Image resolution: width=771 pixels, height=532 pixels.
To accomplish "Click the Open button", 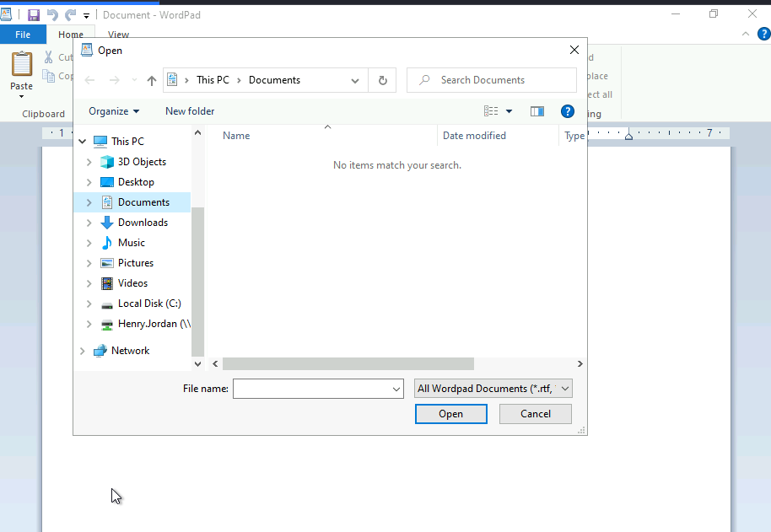I will point(451,414).
